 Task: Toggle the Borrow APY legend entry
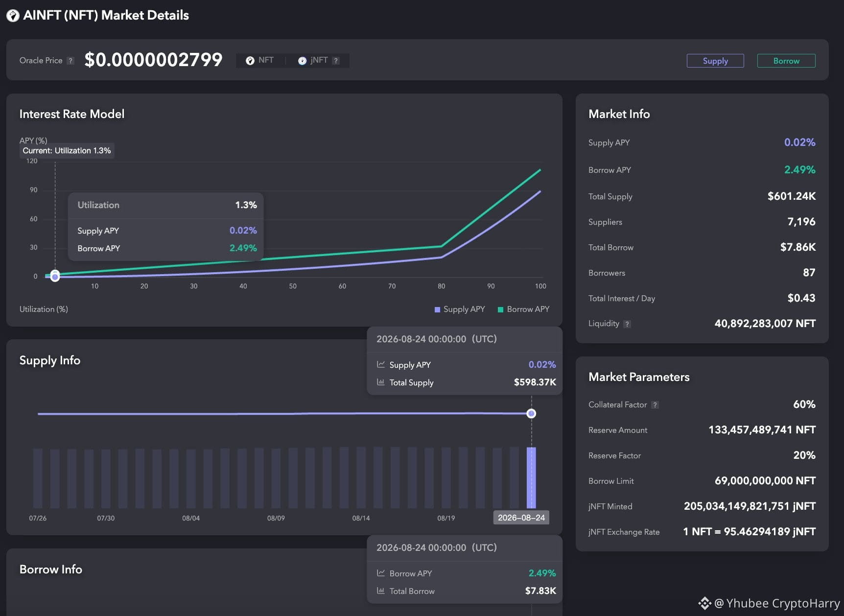point(523,309)
